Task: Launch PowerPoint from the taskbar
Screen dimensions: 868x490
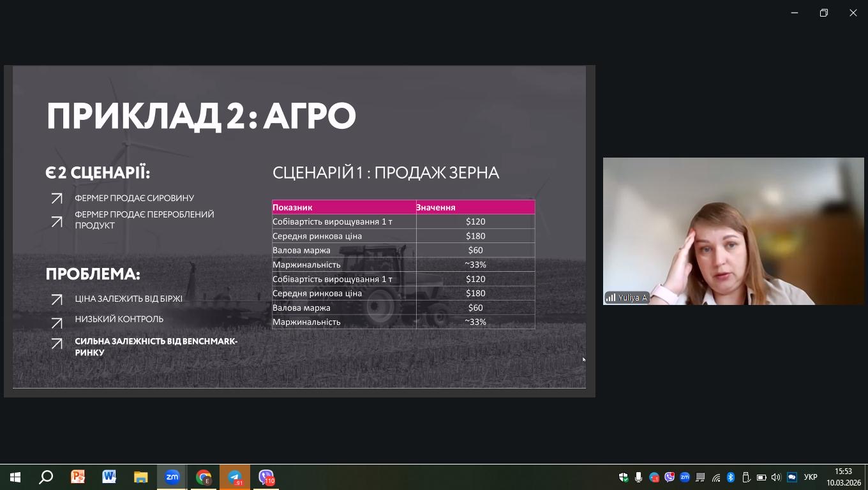Action: pyautogui.click(x=78, y=477)
